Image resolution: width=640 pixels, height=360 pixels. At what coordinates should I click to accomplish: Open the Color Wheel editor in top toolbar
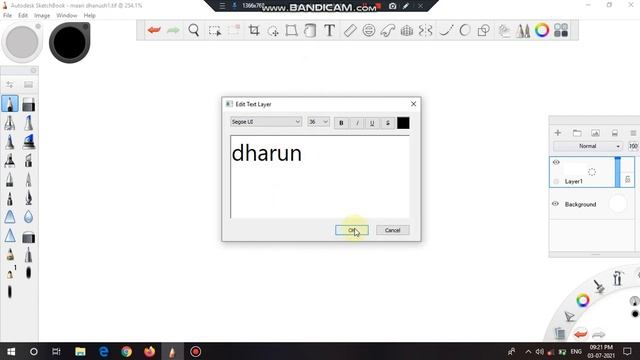[542, 30]
